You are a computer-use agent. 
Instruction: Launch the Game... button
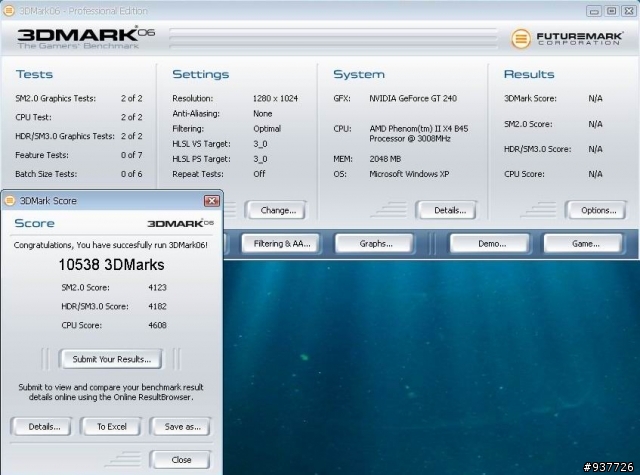point(585,244)
